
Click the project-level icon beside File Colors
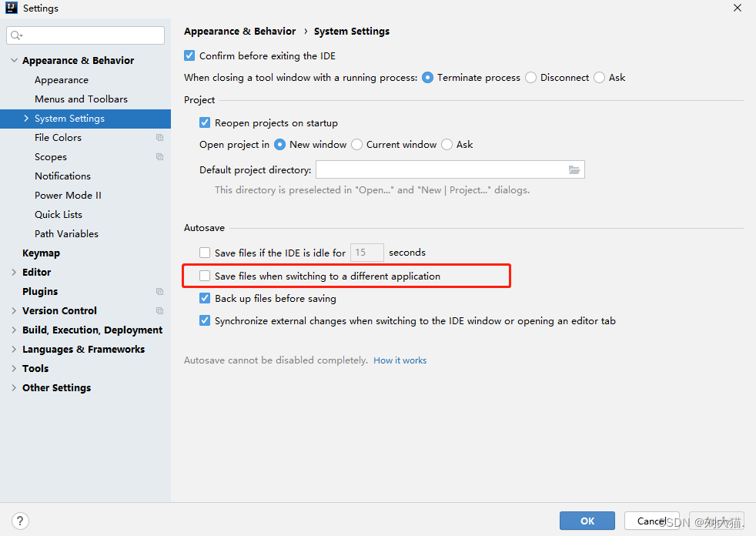pyautogui.click(x=159, y=138)
